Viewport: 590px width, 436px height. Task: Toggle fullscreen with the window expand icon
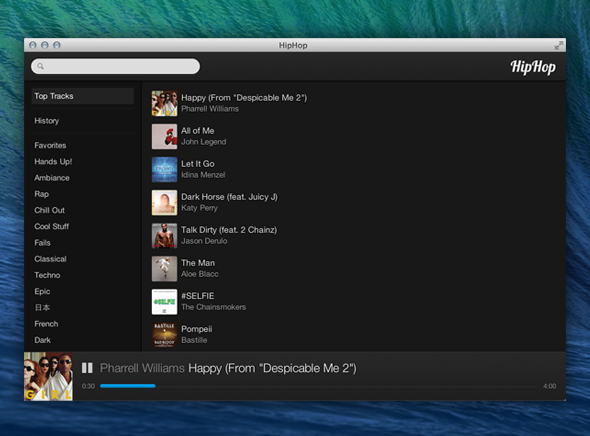click(x=559, y=46)
